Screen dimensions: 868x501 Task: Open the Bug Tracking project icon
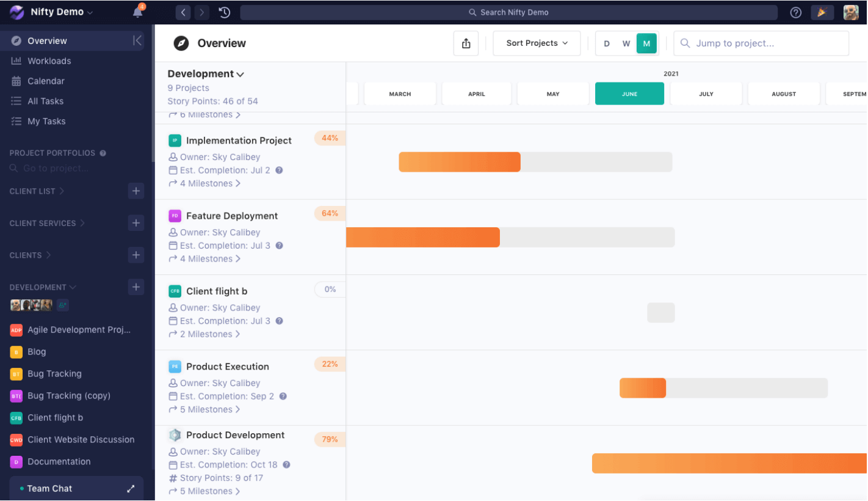click(16, 373)
